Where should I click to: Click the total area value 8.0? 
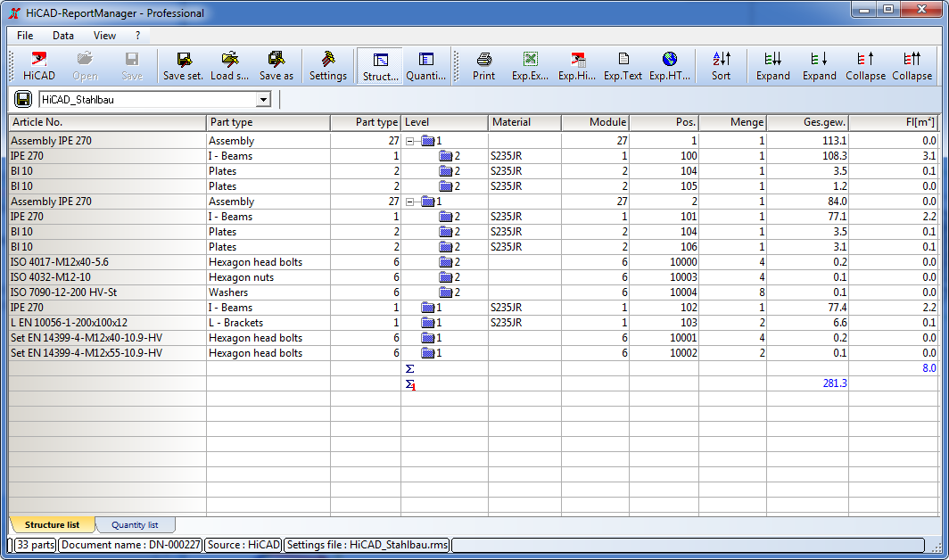929,368
